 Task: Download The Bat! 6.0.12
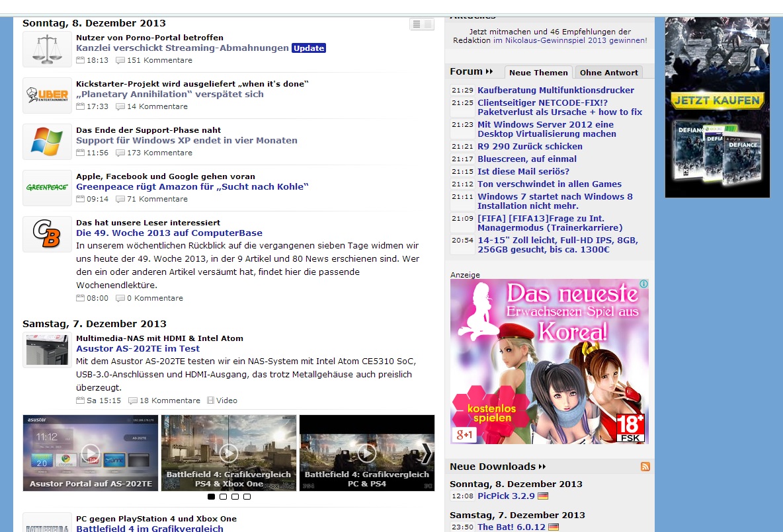click(x=511, y=527)
